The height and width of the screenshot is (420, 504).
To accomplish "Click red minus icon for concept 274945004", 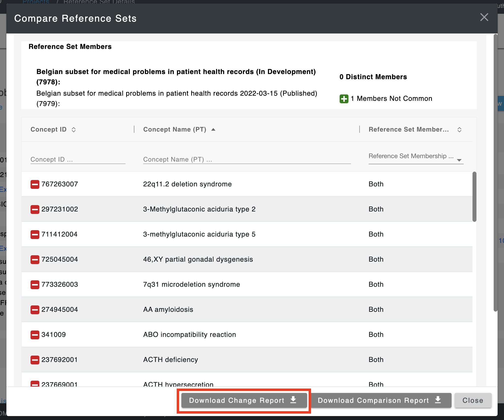I will point(35,310).
